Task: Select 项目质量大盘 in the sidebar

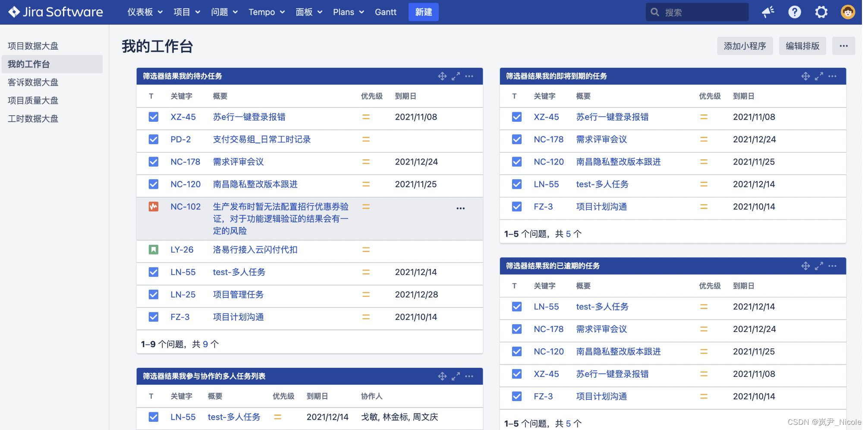Action: (x=52, y=101)
